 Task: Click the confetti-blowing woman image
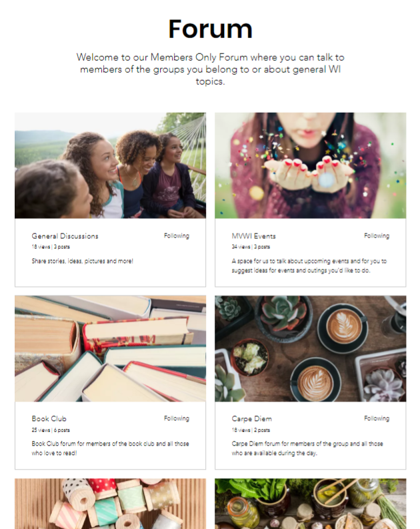tap(311, 165)
